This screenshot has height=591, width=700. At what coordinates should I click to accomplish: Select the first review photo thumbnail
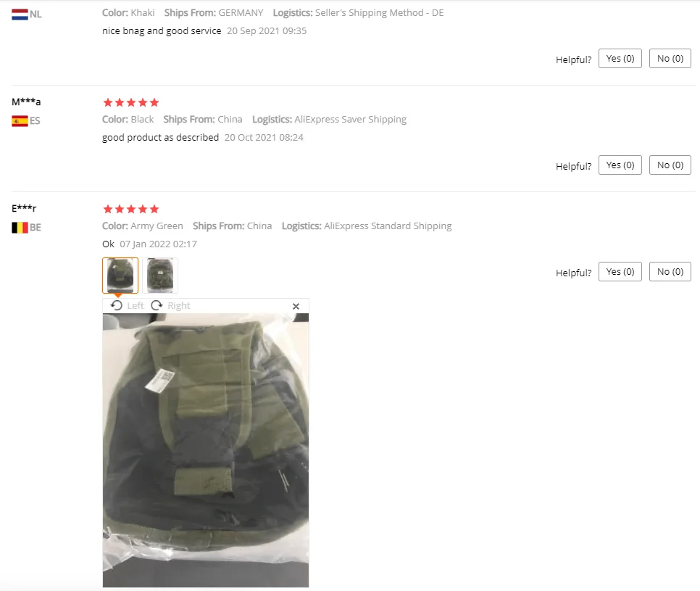click(120, 275)
